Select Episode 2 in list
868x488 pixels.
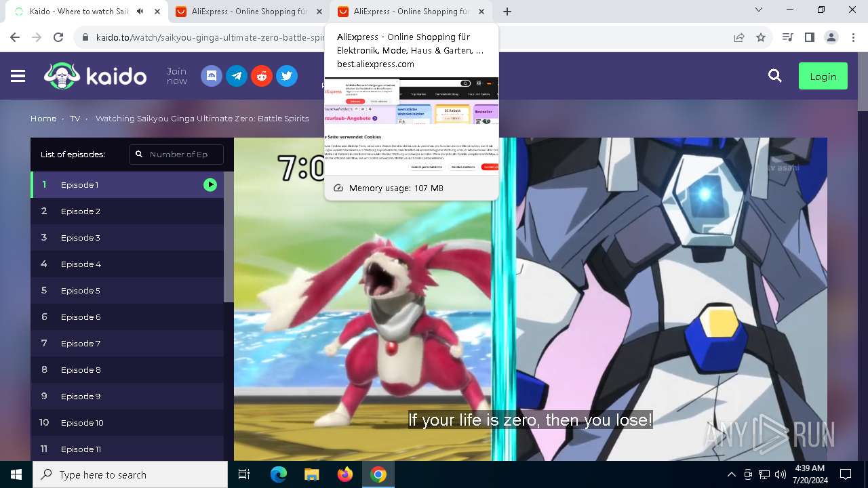tap(127, 211)
